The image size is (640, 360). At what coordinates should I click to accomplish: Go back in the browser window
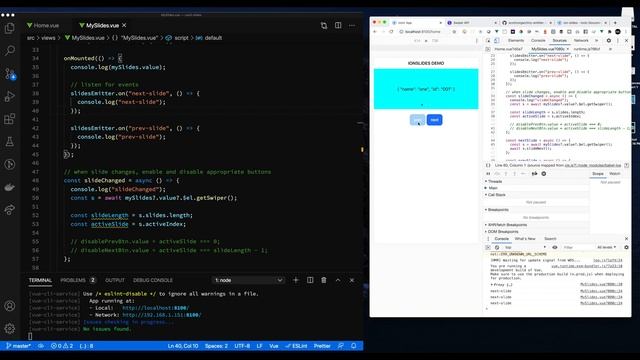pos(375,31)
